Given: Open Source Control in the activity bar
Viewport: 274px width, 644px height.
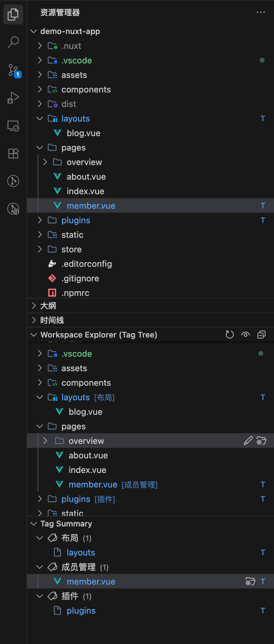Looking at the screenshot, I should (x=13, y=70).
